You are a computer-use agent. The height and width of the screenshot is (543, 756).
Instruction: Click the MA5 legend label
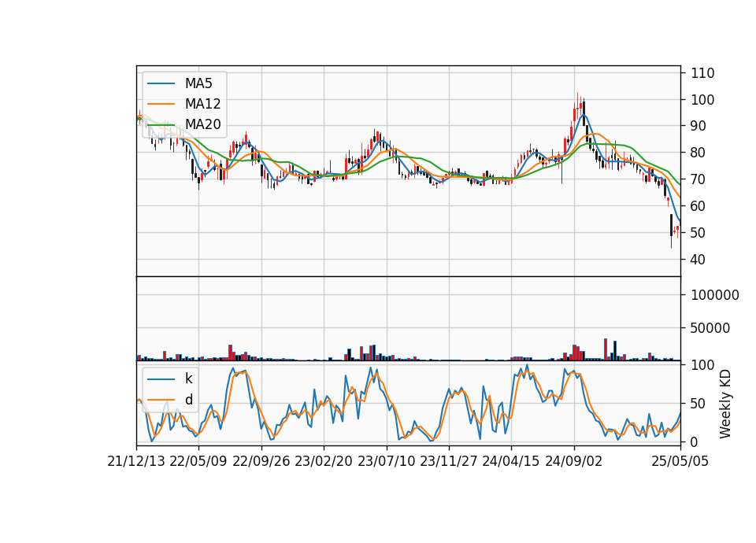click(198, 83)
